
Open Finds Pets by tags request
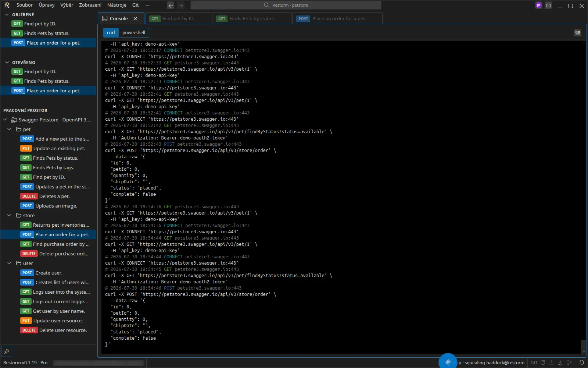pos(48,168)
